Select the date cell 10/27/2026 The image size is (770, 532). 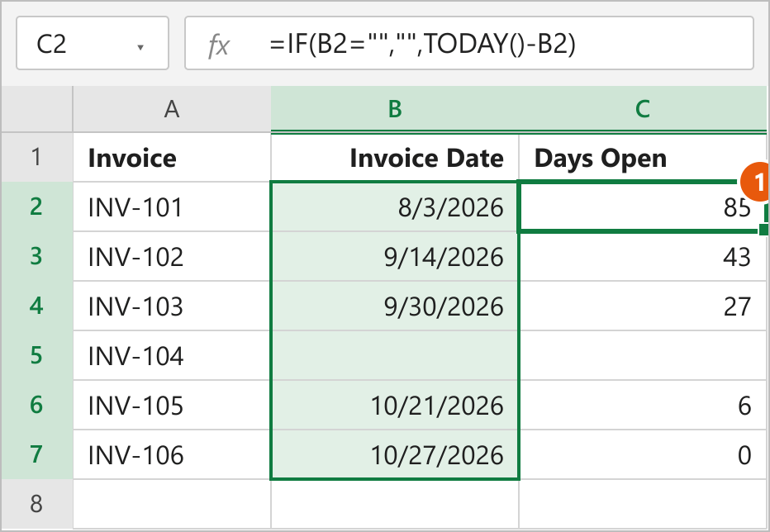click(395, 454)
